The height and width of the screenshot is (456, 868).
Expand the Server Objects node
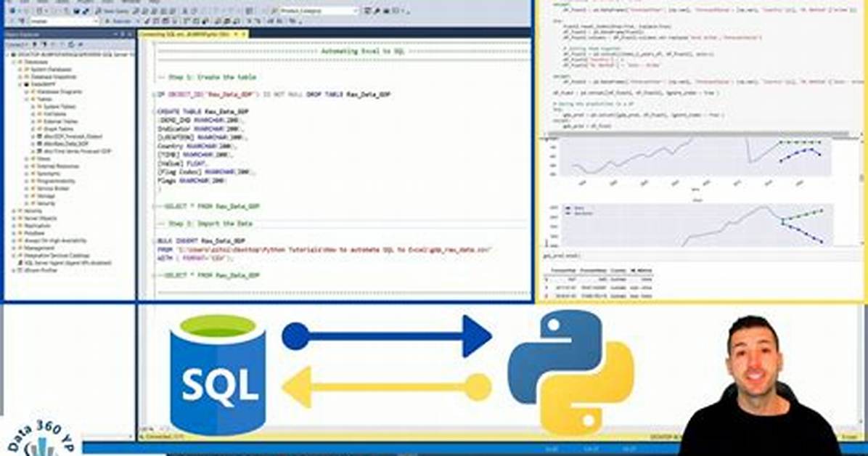point(15,219)
